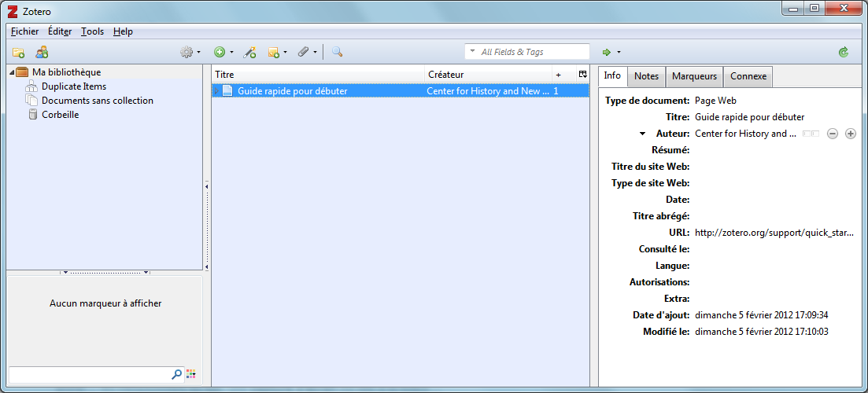Click the tag filter magnifier icon
868x393 pixels.
pos(176,374)
